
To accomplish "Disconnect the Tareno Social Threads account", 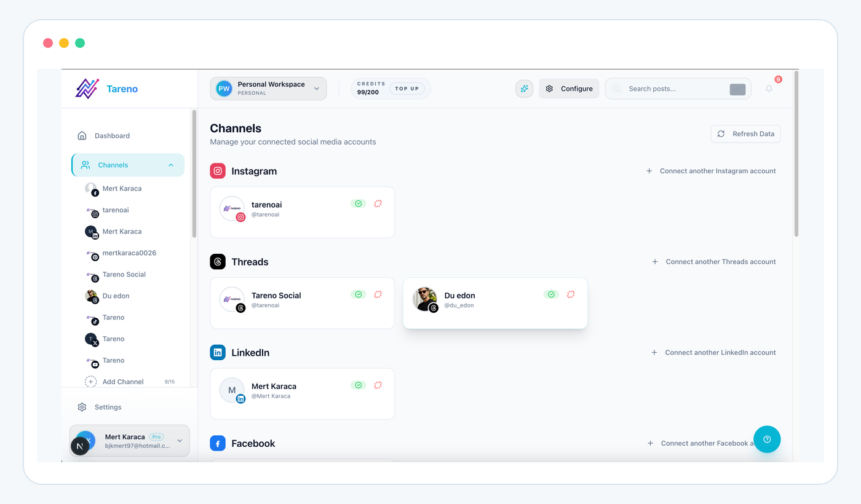I will coord(378,294).
